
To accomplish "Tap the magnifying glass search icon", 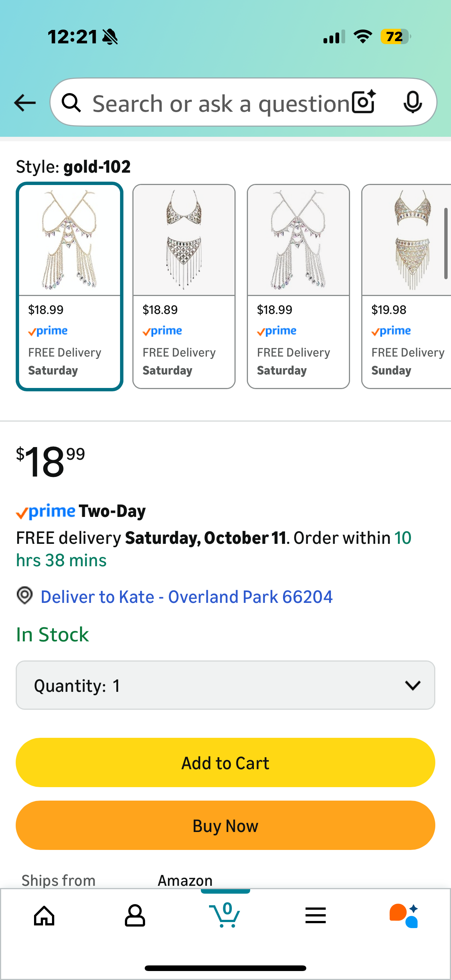I will (x=71, y=103).
